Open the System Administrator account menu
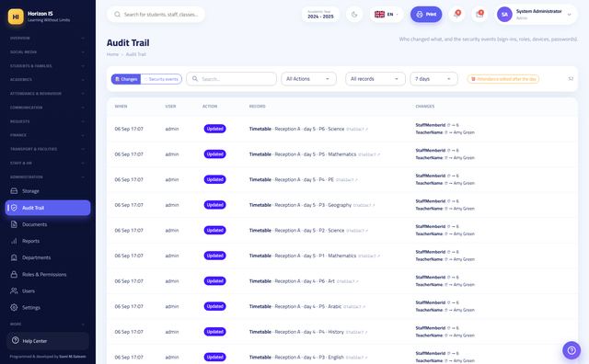The width and height of the screenshot is (589, 364). click(x=537, y=15)
